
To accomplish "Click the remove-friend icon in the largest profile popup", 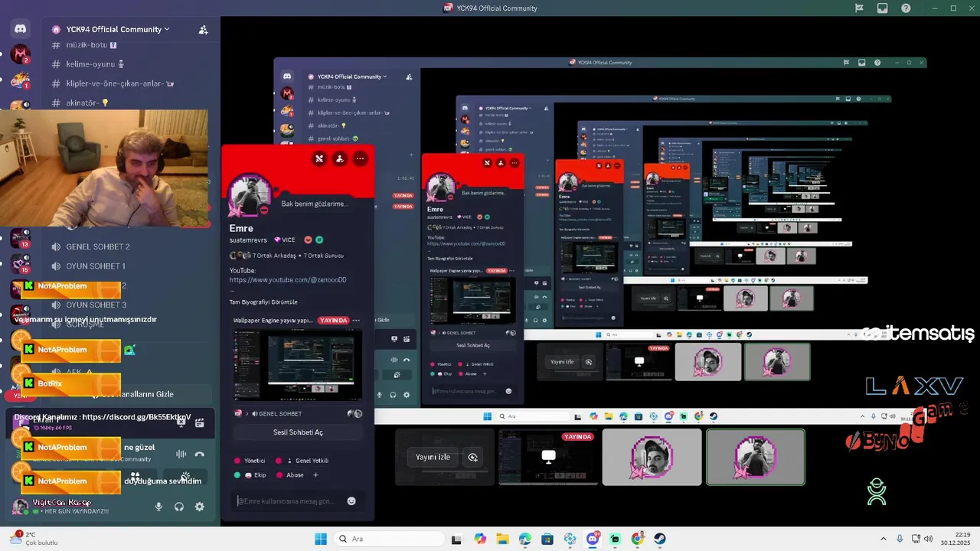I will (x=319, y=158).
